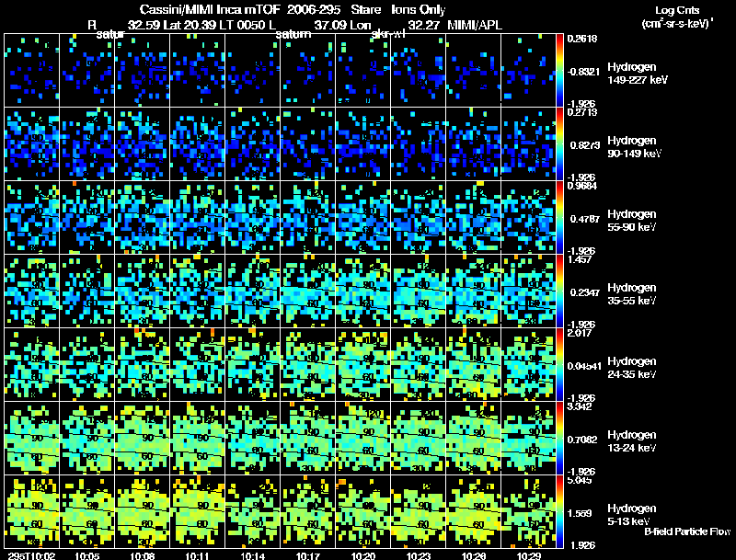Click the color scale bar for 149-227 keV
This screenshot has width=736, height=560.
pyautogui.click(x=559, y=71)
